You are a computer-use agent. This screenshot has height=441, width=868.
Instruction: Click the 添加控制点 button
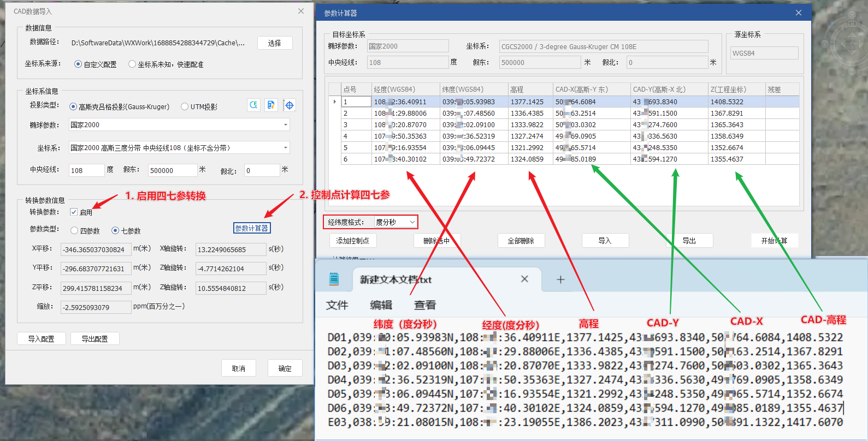point(352,241)
